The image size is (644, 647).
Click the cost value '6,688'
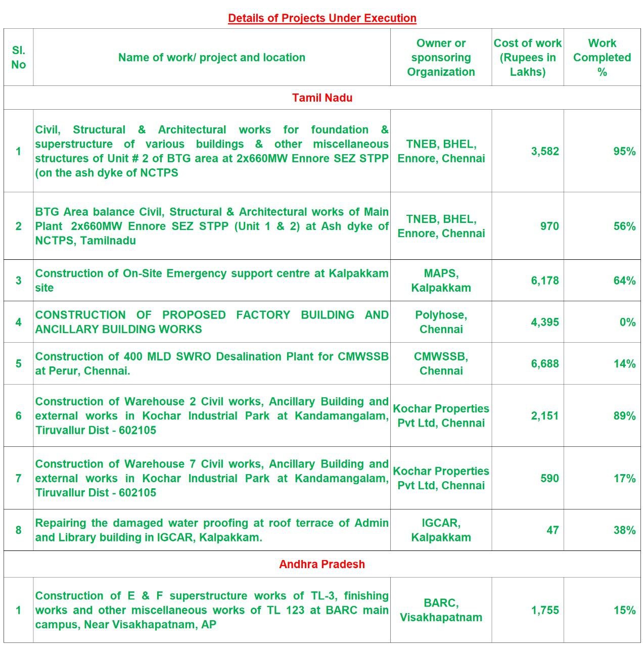click(545, 363)
